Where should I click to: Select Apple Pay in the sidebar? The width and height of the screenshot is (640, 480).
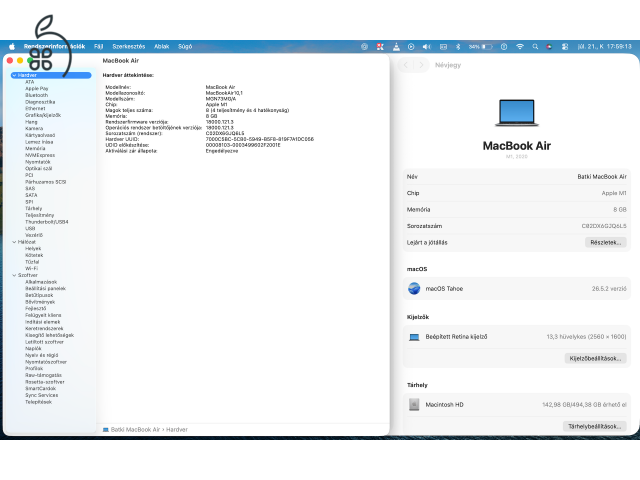pos(37,89)
